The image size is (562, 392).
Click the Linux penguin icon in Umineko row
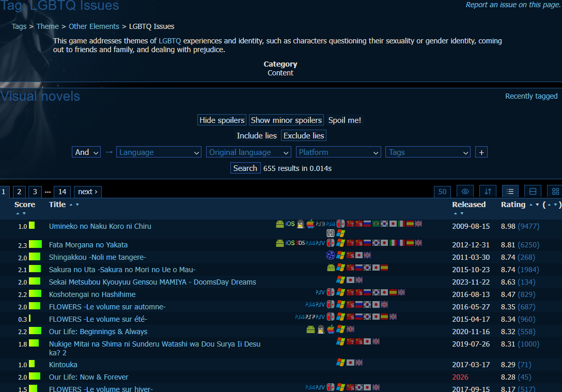click(x=300, y=224)
